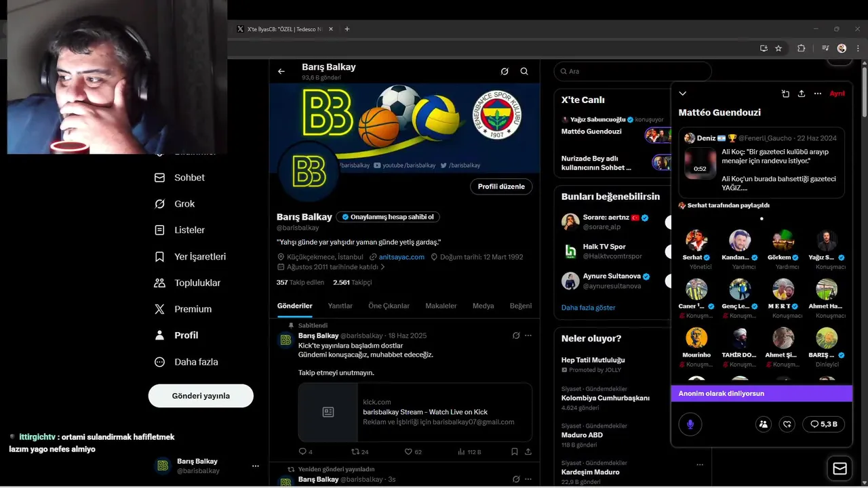The image size is (868, 488).
Task: Open Maduro ABD trending topic
Action: tap(582, 435)
